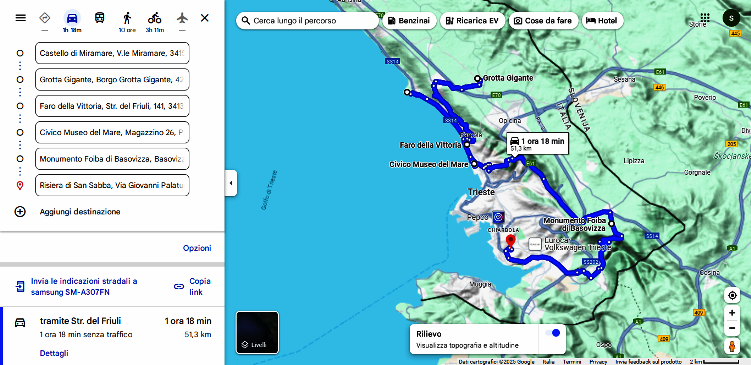Toggle the Rilievo terrain switch
The width and height of the screenshot is (751, 365).
tap(552, 333)
